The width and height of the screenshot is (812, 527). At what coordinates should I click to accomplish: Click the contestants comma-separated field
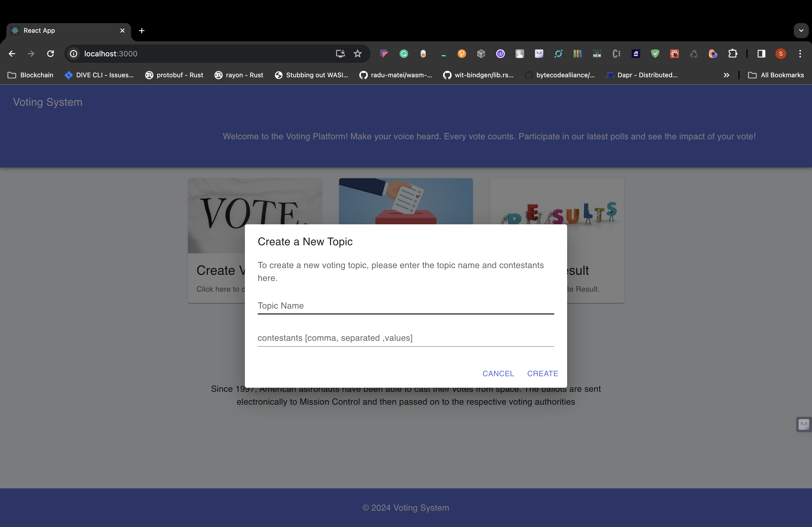pos(405,338)
